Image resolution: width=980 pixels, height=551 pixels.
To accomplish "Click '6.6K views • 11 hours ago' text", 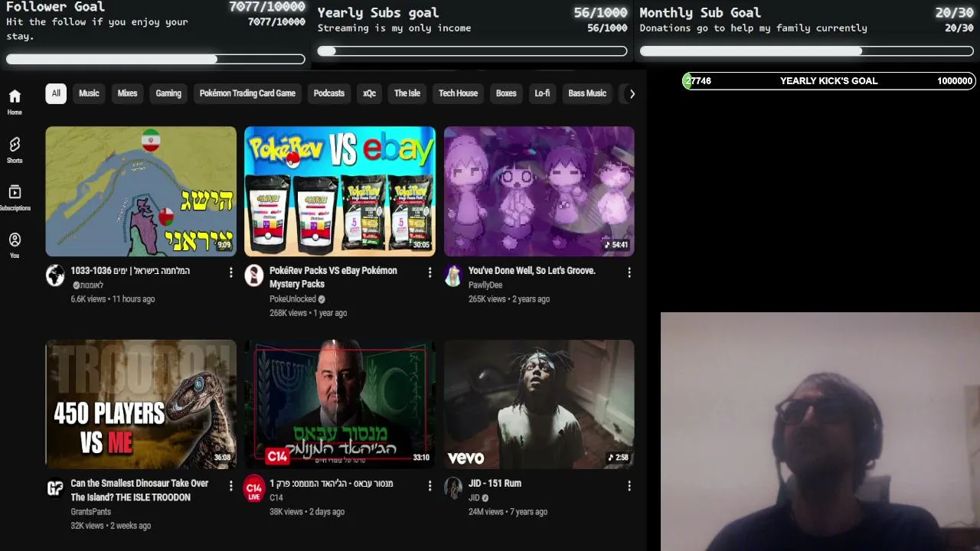I will [113, 299].
